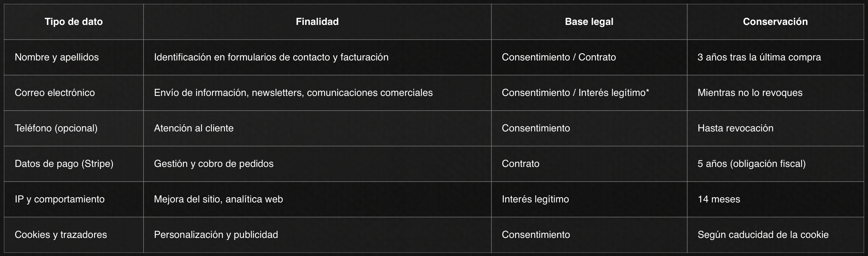Click the "Teléfono (opcional)" cell
Image resolution: width=868 pixels, height=256 pixels.
56,128
